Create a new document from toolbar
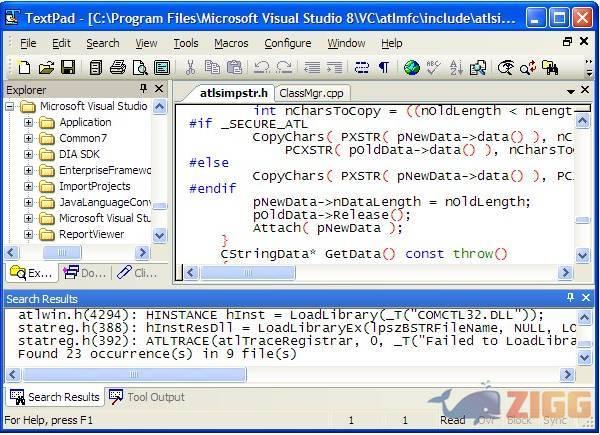 [24, 67]
